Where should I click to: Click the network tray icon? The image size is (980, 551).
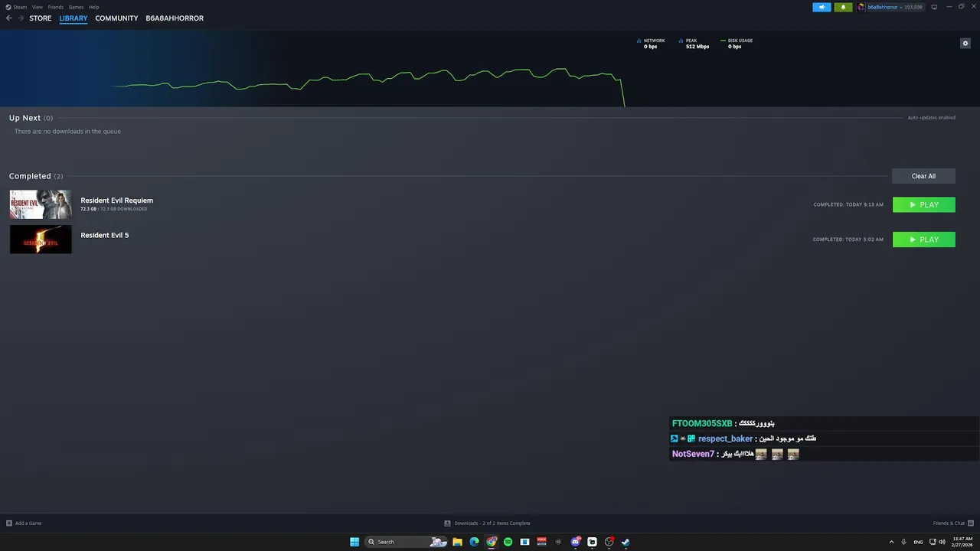(932, 542)
